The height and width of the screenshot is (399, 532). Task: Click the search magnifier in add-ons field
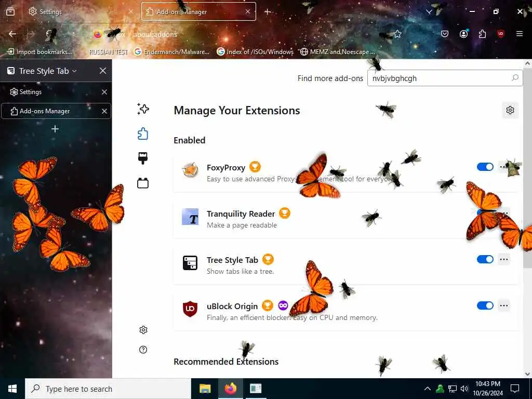point(515,78)
